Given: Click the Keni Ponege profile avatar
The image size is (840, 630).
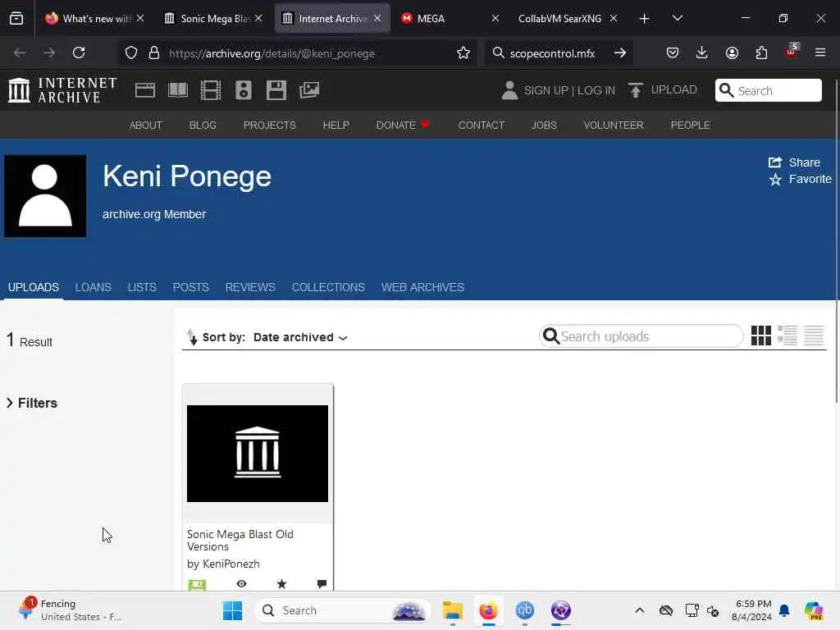Looking at the screenshot, I should click(45, 196).
